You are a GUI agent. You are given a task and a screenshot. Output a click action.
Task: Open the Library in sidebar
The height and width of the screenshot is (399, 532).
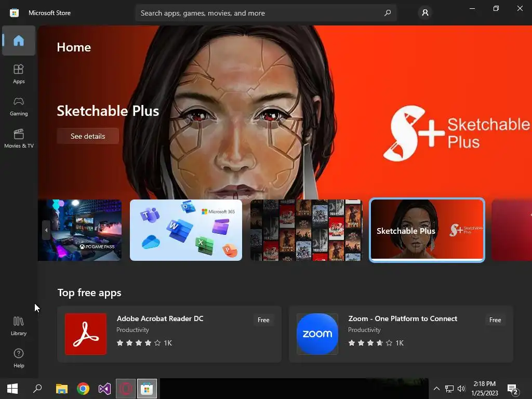tap(19, 326)
